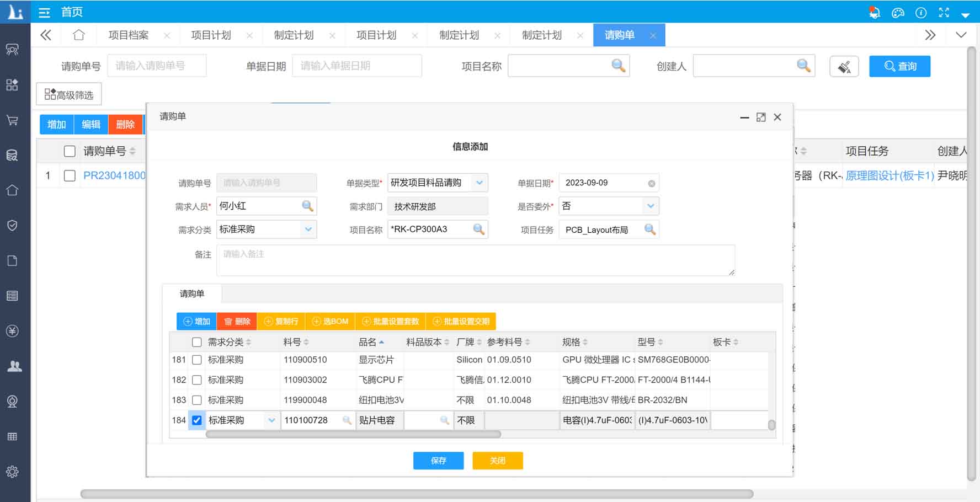Open user dropdown arrow in header

[966, 15]
